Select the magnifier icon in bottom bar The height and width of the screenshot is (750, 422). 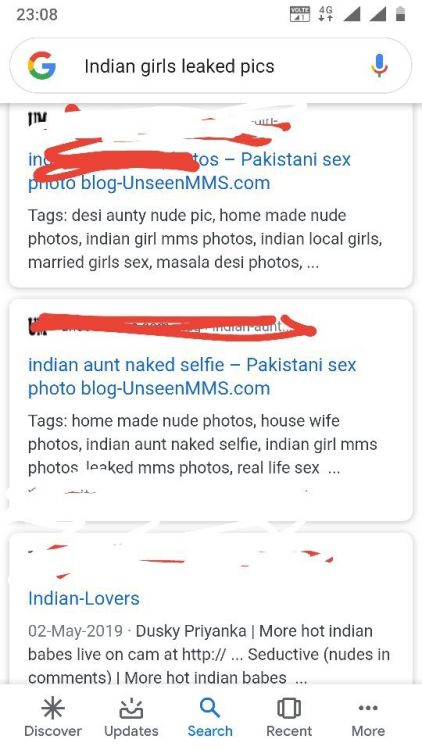point(210,708)
